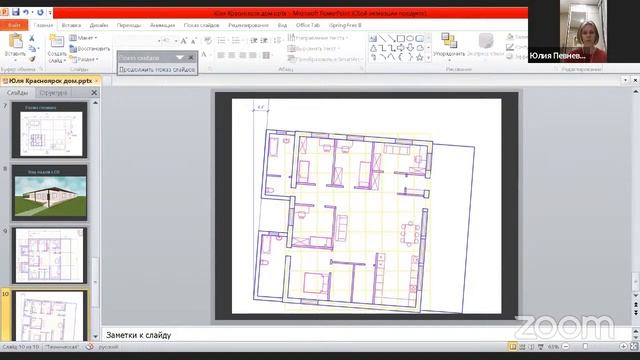
Task: Click the Format Painter brush icon
Action: [x=32, y=59]
